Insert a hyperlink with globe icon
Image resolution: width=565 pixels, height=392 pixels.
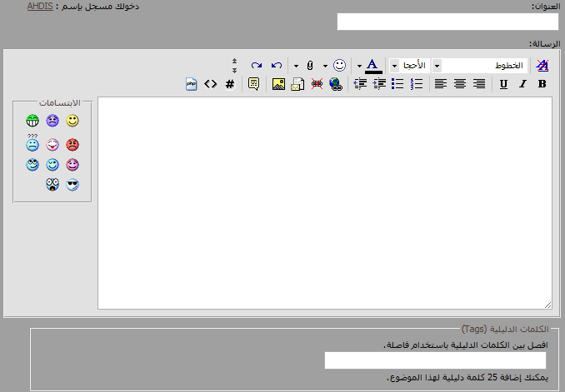[335, 83]
